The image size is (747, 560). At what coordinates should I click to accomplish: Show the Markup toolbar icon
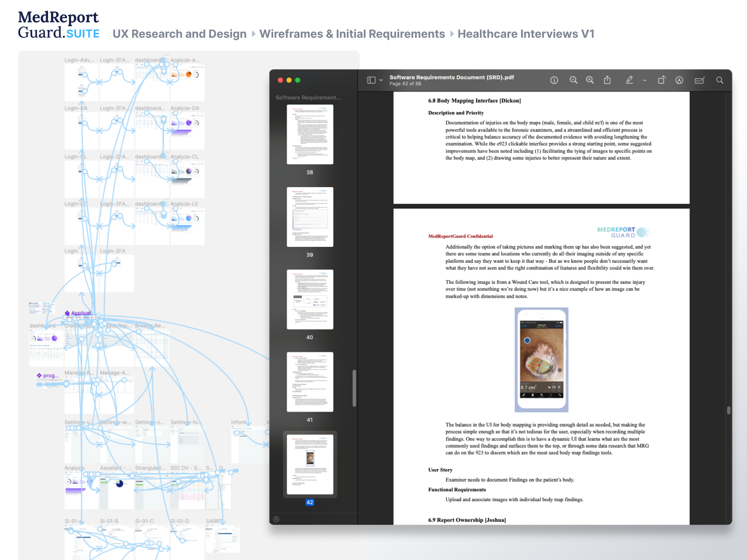coord(679,80)
